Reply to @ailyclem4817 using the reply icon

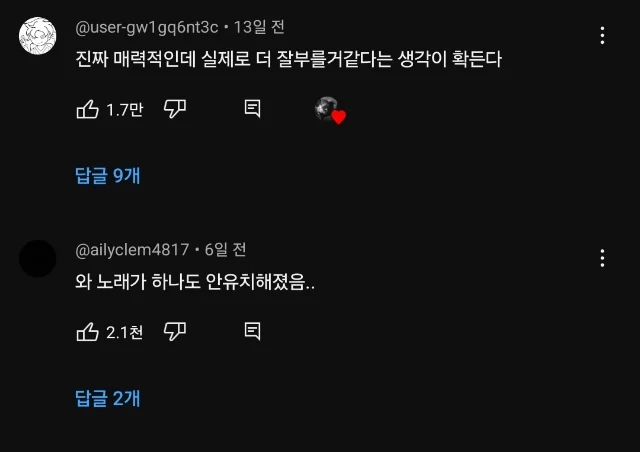pos(252,331)
